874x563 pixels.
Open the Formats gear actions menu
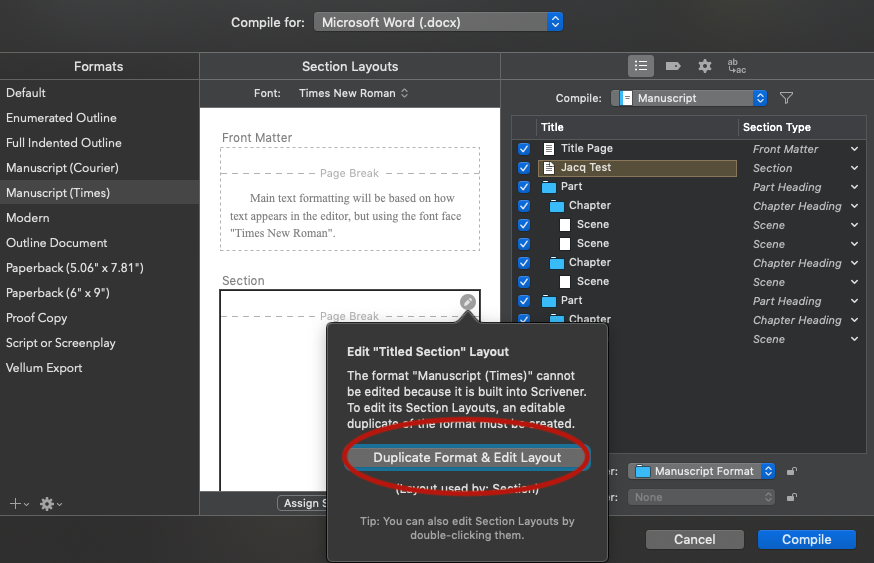tap(50, 504)
